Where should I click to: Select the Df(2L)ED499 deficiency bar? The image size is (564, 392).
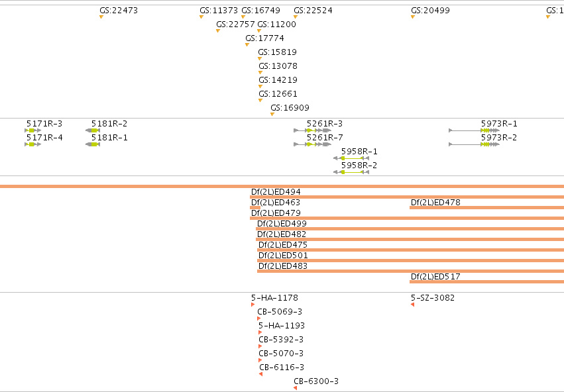tap(410, 228)
